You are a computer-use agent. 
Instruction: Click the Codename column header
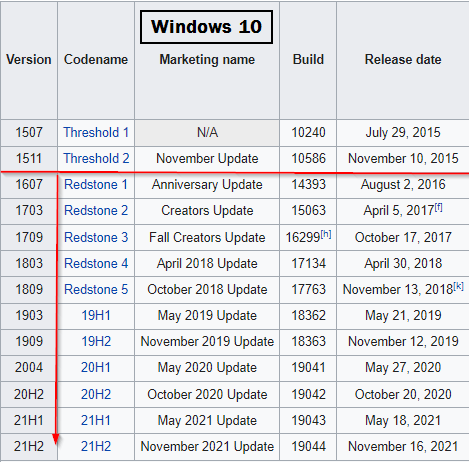(96, 60)
